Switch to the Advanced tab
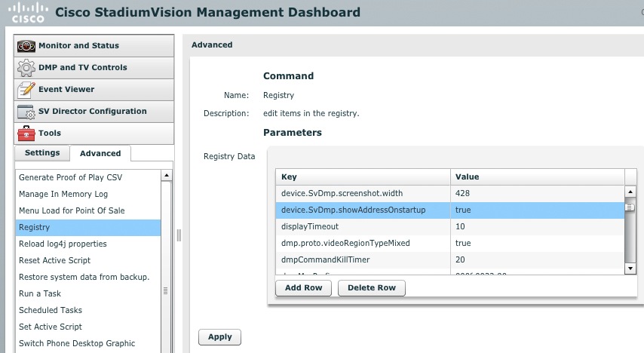644x353 pixels. coord(100,153)
